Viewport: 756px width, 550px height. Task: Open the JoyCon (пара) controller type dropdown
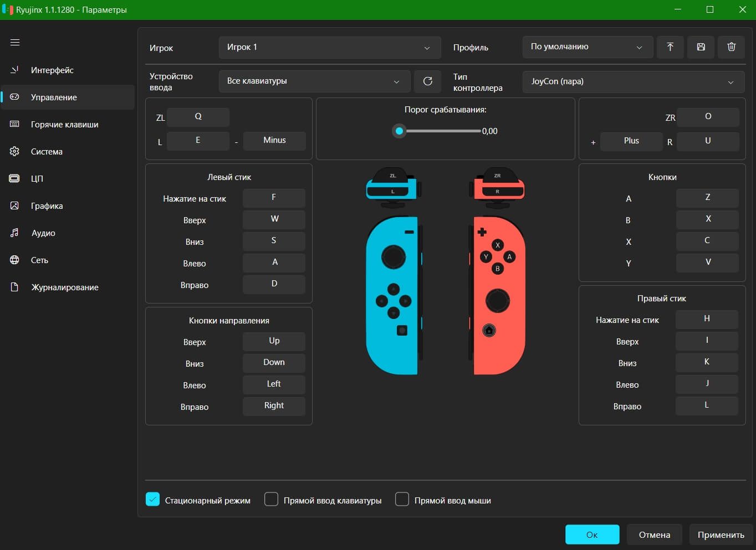tap(633, 81)
